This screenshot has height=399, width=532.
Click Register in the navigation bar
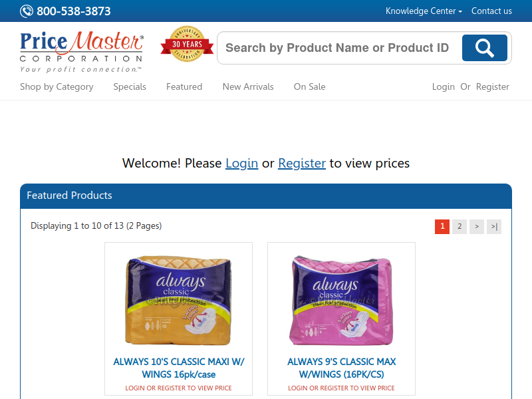coord(493,87)
